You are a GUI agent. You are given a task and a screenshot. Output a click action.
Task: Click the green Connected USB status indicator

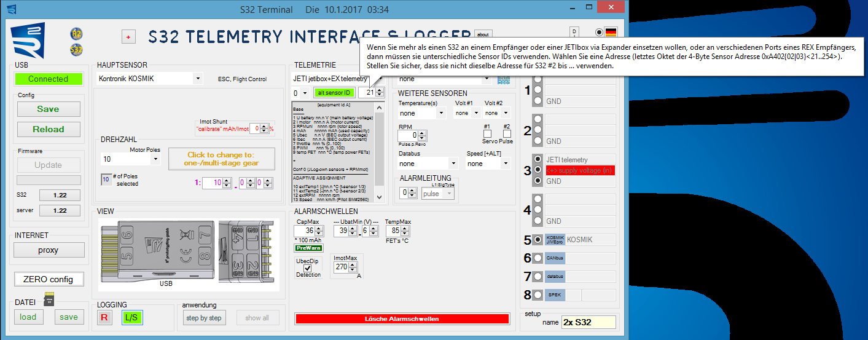[49, 79]
